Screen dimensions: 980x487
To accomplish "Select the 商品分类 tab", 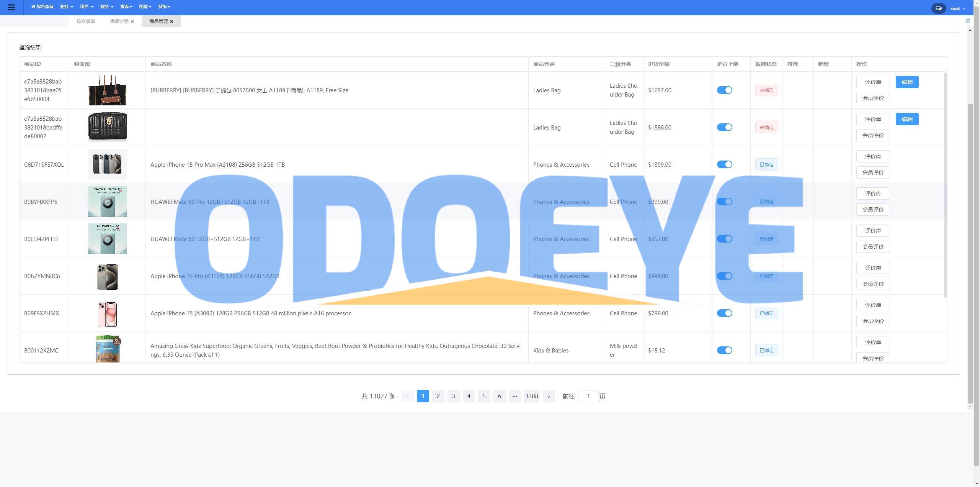I will (x=119, y=21).
